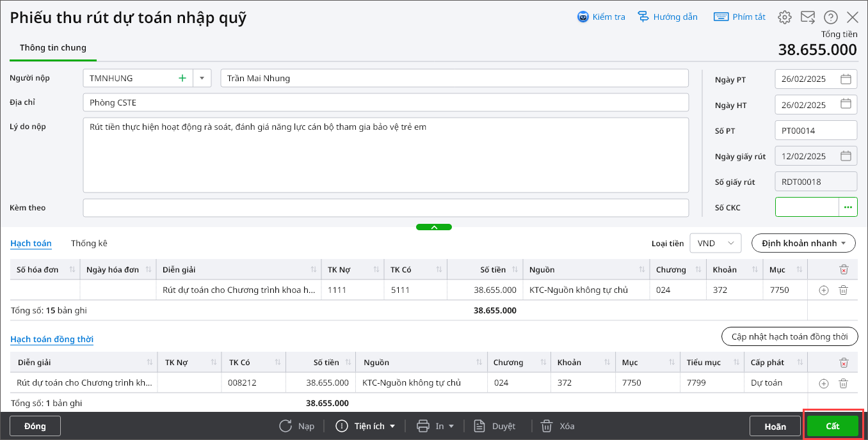Click the green Cất save button
Viewport: 868px width, 440px height.
tap(833, 426)
